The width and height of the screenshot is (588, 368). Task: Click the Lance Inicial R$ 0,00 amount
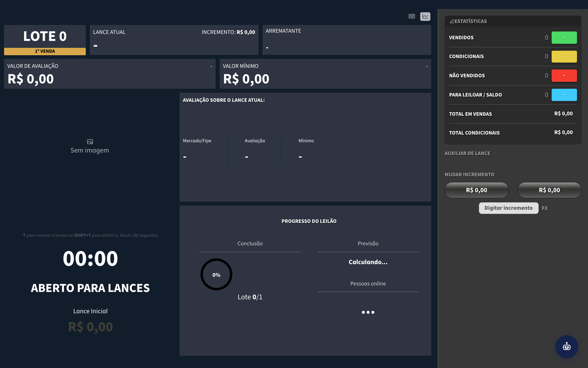[x=90, y=327]
